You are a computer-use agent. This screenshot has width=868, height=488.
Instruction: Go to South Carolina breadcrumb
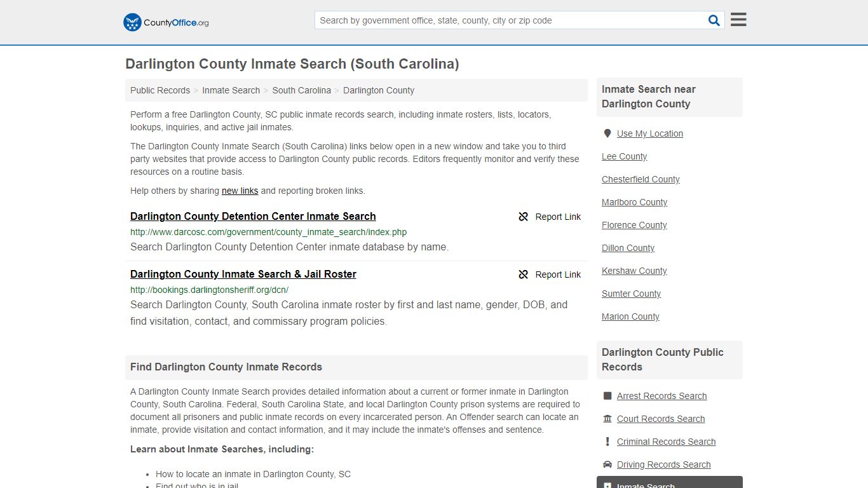pyautogui.click(x=302, y=90)
